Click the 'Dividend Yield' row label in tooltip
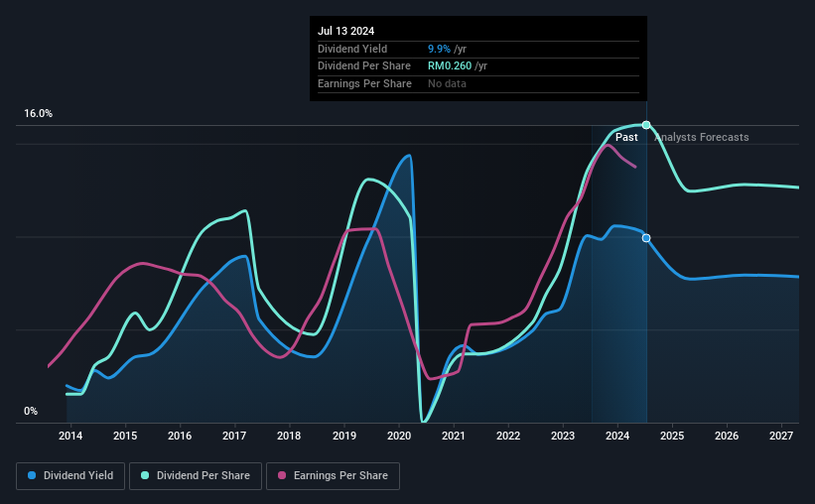This screenshot has width=815, height=504. [x=352, y=49]
